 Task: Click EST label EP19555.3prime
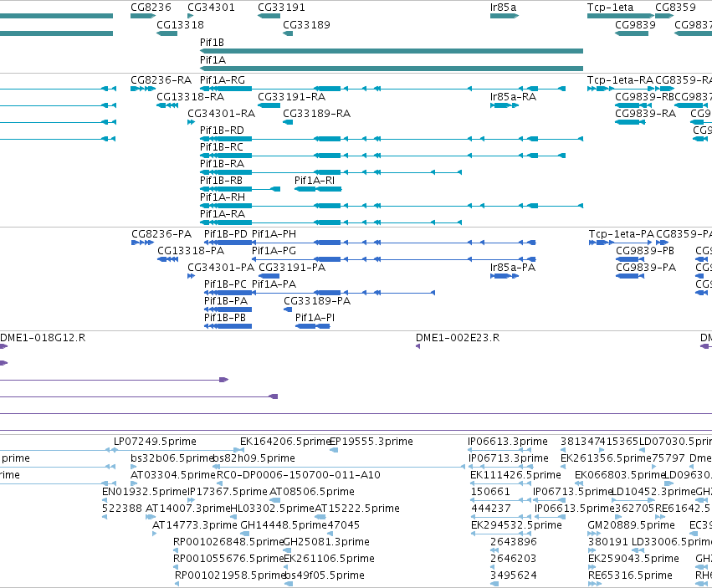pos(371,442)
